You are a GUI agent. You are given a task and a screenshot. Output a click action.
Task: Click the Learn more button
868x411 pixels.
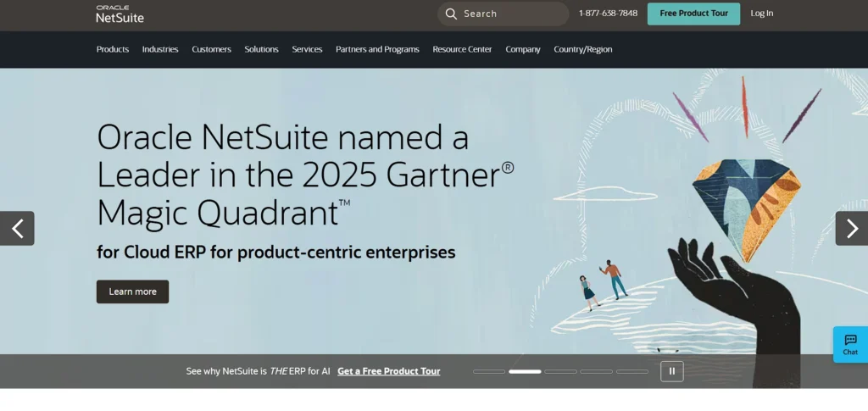click(133, 292)
